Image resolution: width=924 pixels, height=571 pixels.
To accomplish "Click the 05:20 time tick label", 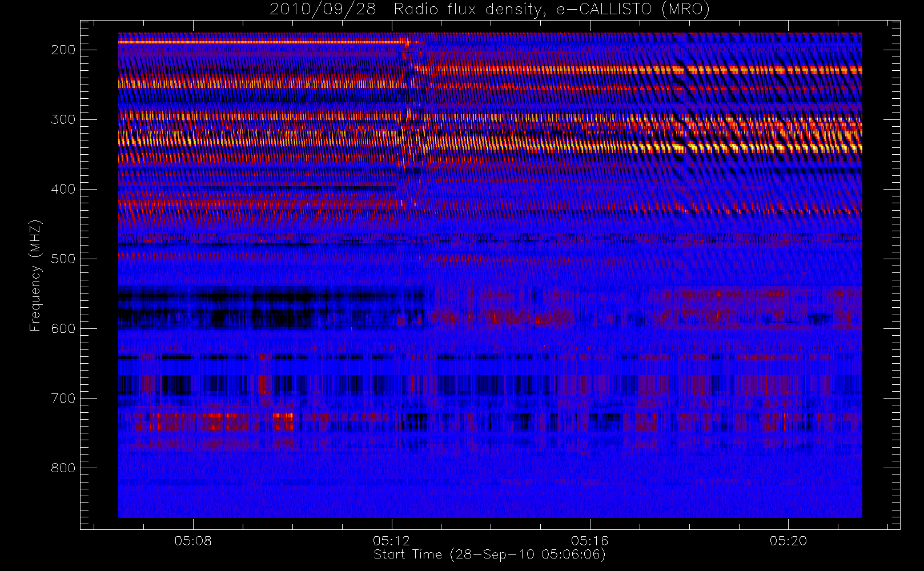I will (788, 541).
